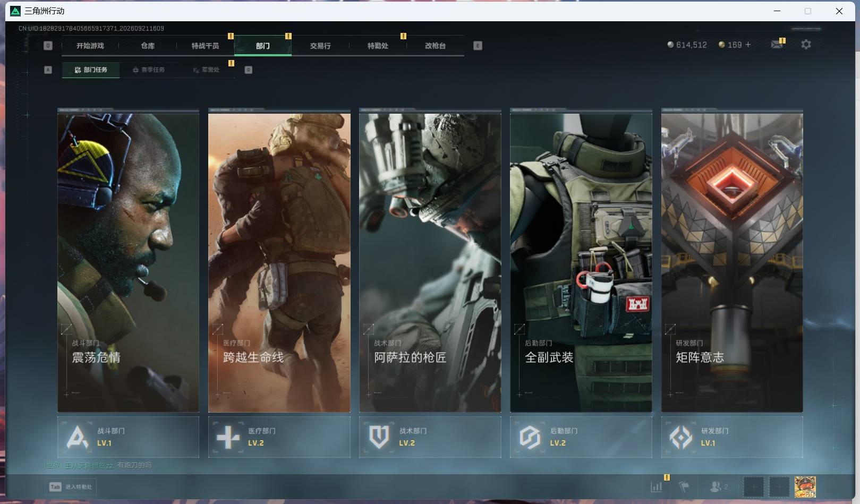Click the 169 gold balance value
Viewport: 860px width, 504px height.
(x=735, y=45)
